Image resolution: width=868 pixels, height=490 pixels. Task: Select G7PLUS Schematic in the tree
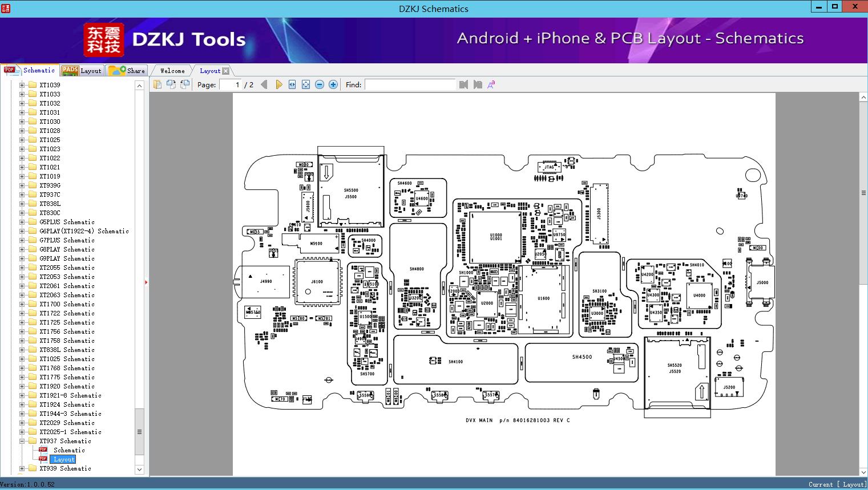pyautogui.click(x=67, y=240)
